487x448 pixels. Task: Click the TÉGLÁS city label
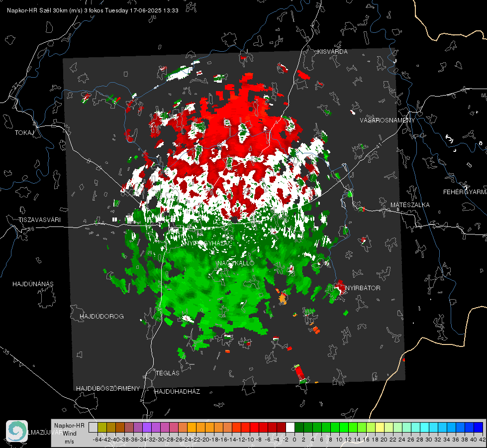(168, 373)
